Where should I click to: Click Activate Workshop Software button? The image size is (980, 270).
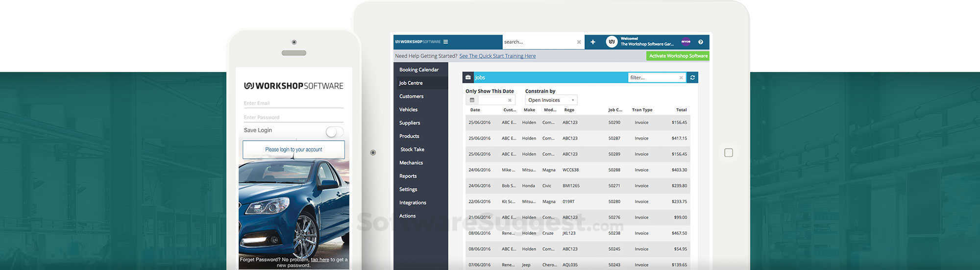pyautogui.click(x=678, y=56)
